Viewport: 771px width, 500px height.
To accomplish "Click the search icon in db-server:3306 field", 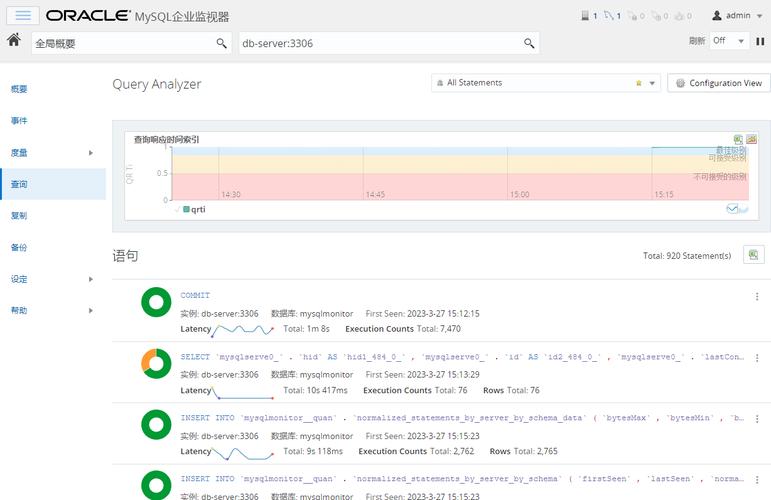I will pyautogui.click(x=529, y=43).
